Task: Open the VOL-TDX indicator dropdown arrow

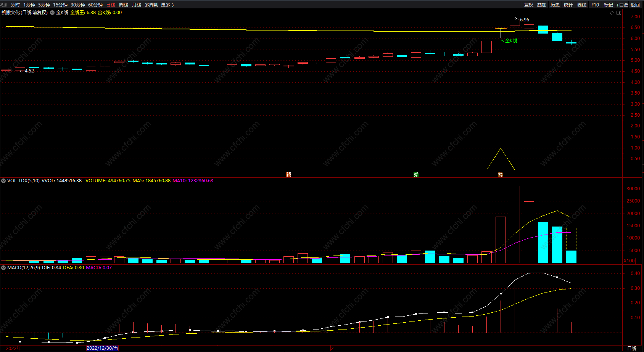Action: click(x=3, y=181)
